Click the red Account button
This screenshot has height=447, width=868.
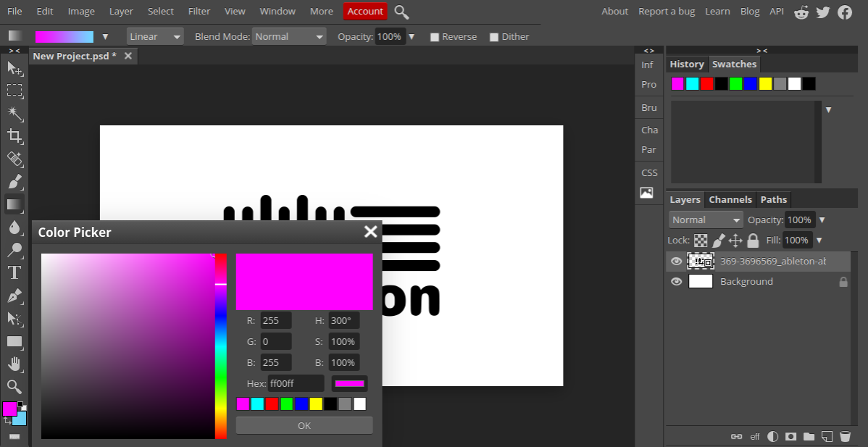(364, 11)
